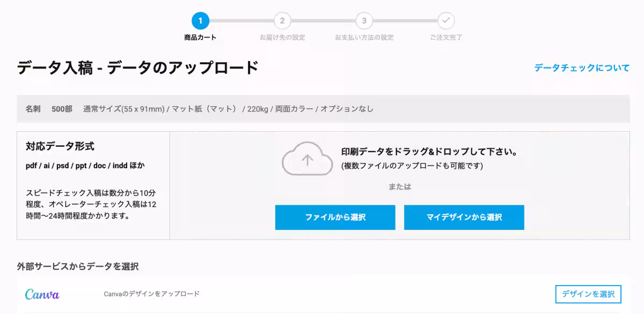Click step 2 お届け先の設定 circle icon
644x314 pixels.
point(282,21)
